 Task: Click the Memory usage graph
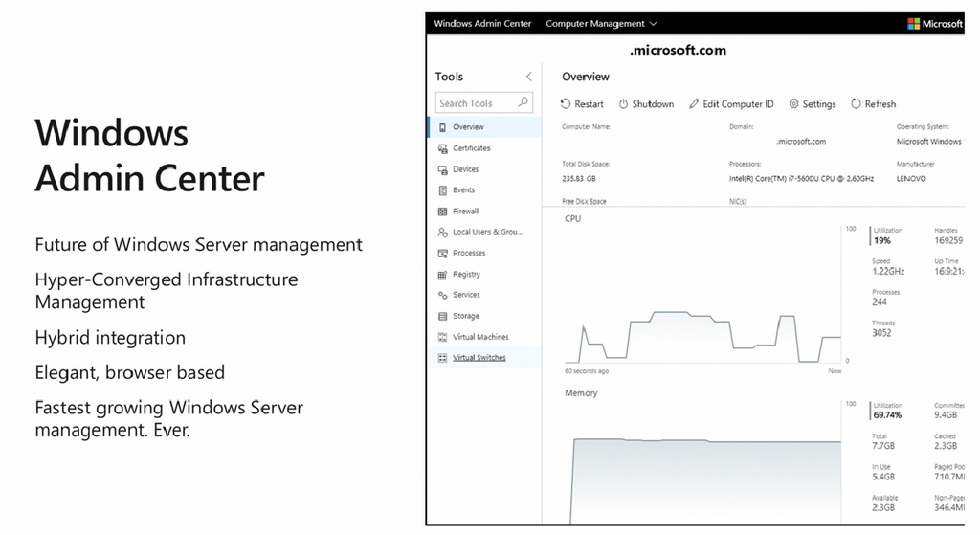pos(703,462)
